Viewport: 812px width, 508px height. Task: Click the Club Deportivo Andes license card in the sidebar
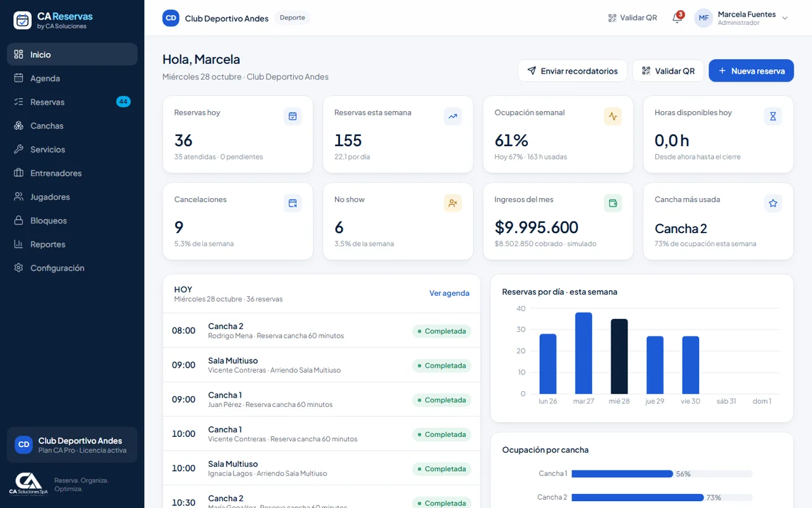72,444
